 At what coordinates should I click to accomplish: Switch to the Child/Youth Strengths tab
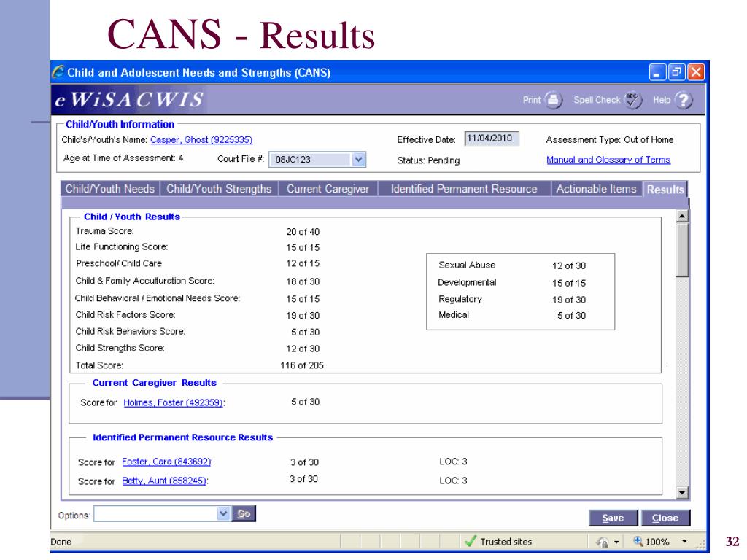(x=219, y=189)
